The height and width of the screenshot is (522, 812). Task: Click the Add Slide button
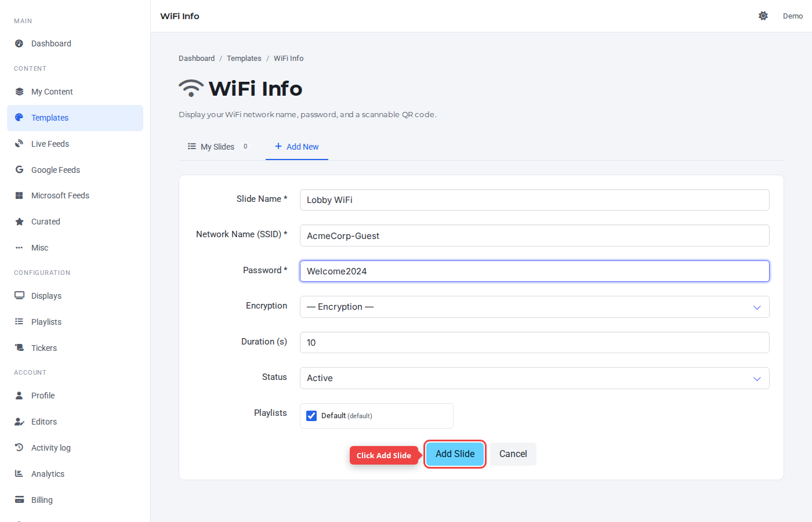point(455,454)
